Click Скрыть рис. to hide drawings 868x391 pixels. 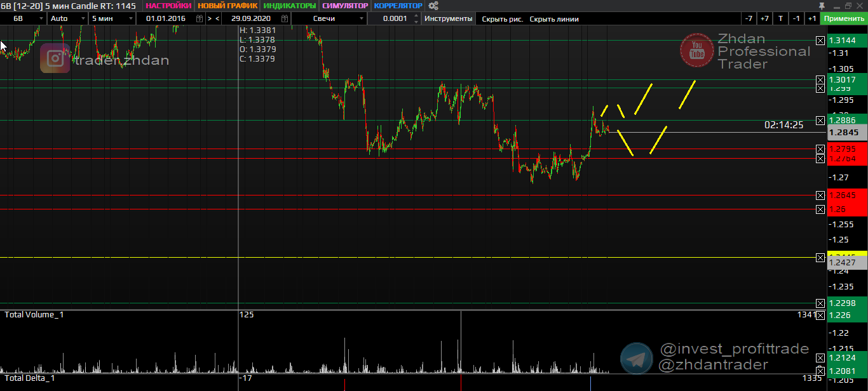(503, 19)
